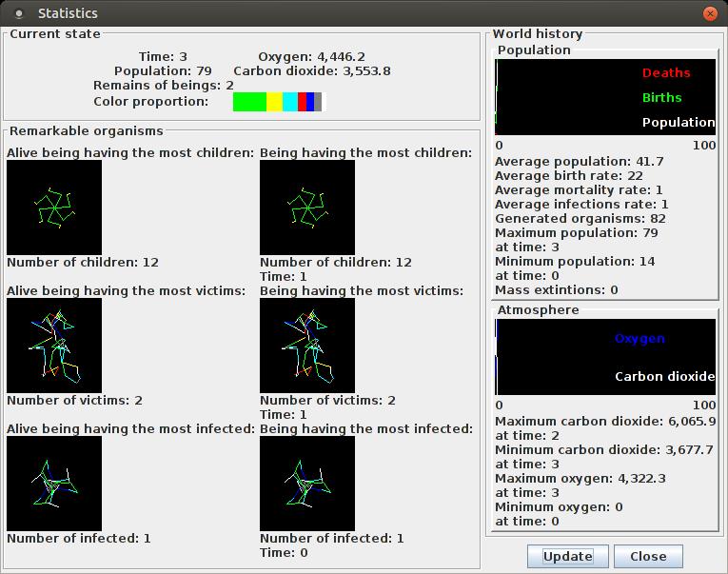
Task: Select the yellow segment in Color proportion
Action: click(274, 102)
